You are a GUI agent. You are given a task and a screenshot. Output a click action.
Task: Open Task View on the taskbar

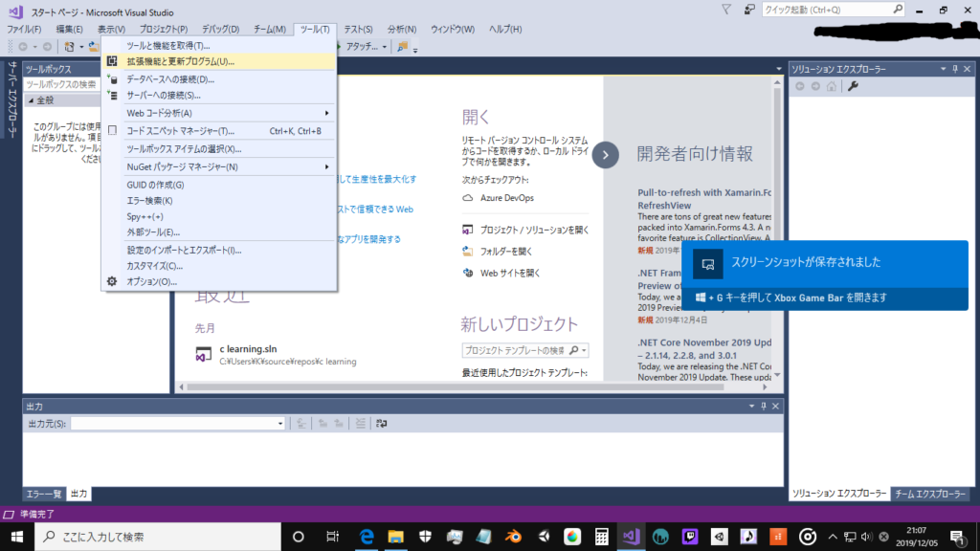[x=332, y=537]
